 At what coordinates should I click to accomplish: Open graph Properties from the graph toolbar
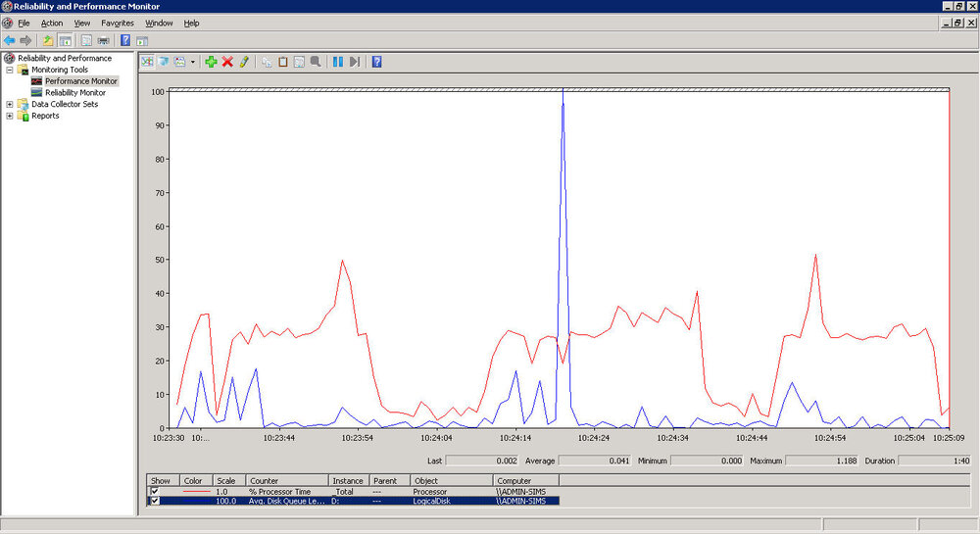click(299, 62)
